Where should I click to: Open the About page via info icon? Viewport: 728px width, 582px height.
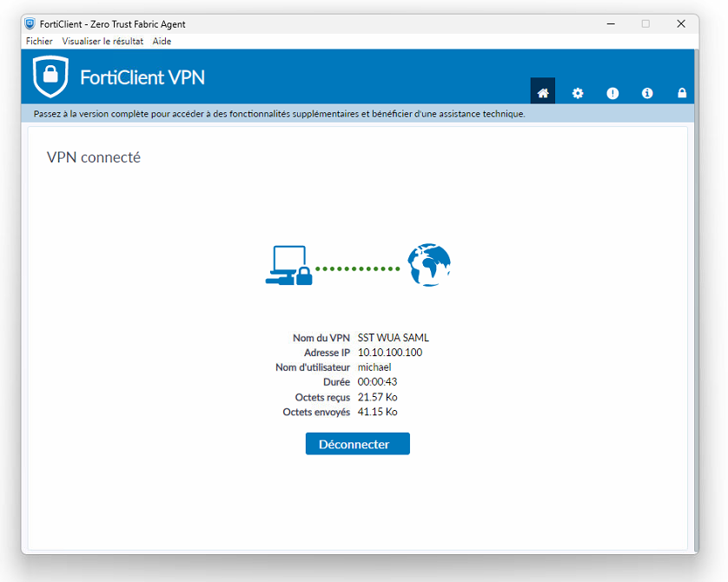[x=647, y=93]
